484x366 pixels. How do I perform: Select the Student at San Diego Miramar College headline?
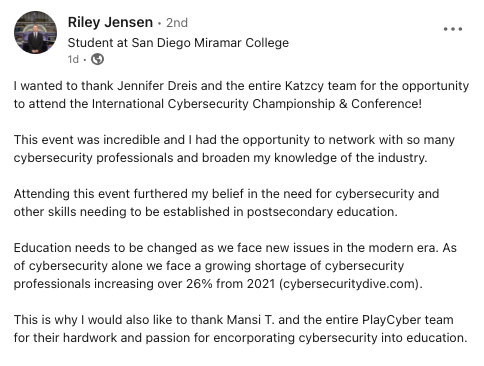[178, 43]
